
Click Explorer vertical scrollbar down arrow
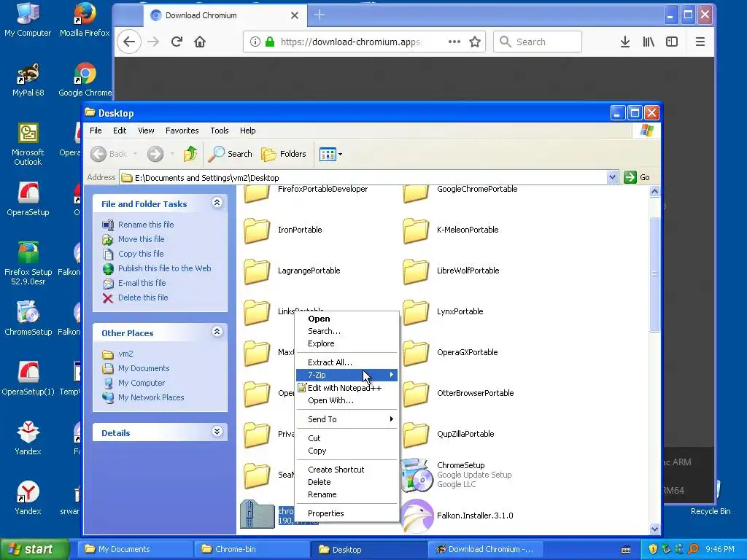pos(654,529)
